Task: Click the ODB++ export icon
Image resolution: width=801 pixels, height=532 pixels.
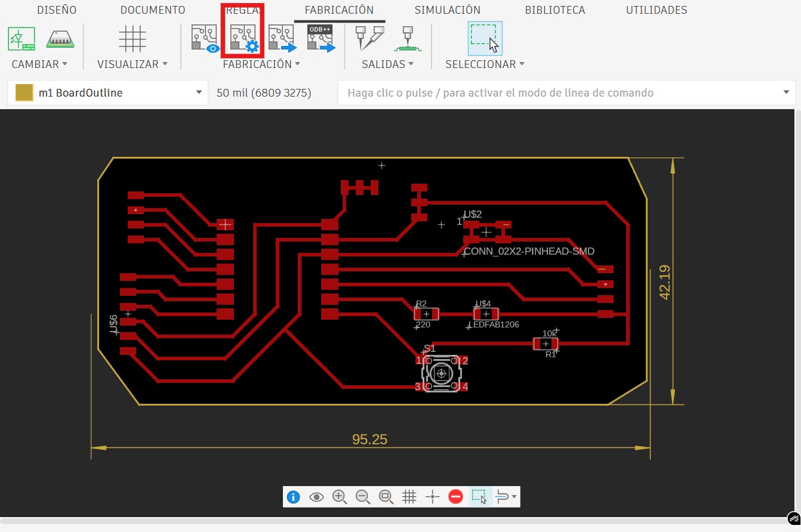Action: point(321,38)
